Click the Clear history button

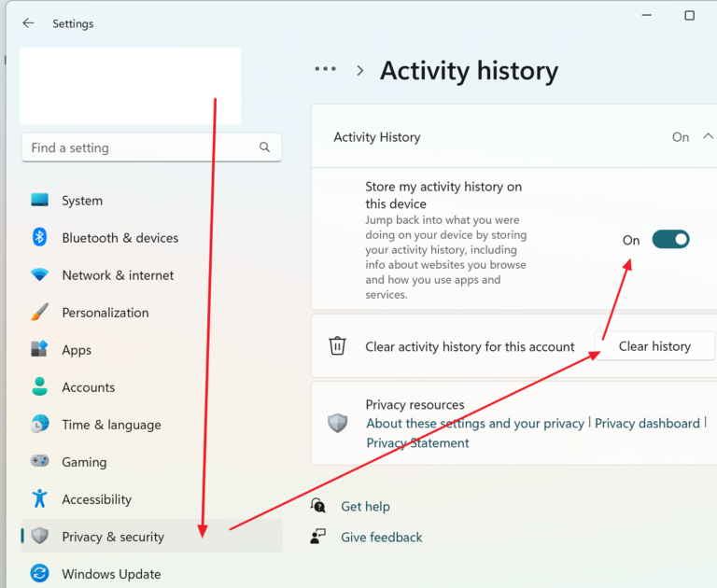[654, 346]
